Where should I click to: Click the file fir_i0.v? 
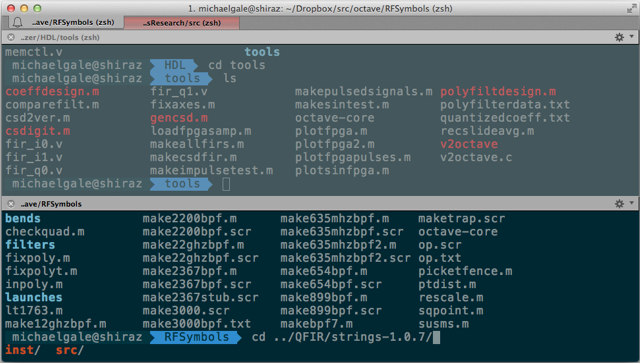click(x=34, y=144)
